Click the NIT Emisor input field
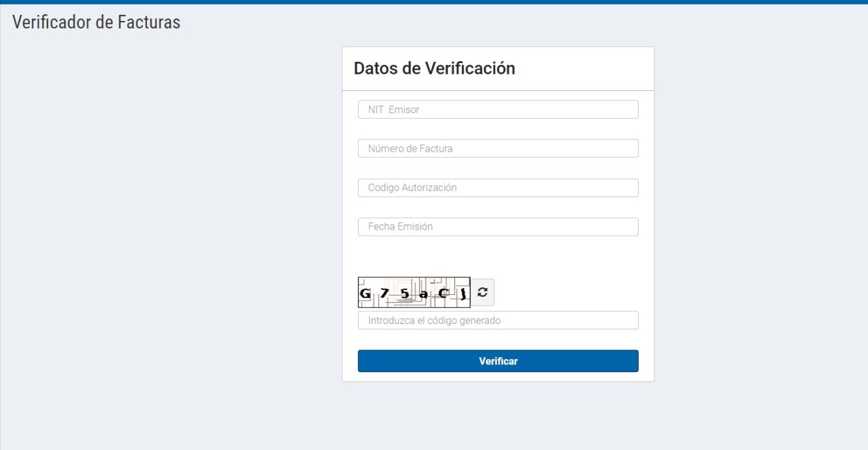The width and height of the screenshot is (868, 450). point(498,109)
